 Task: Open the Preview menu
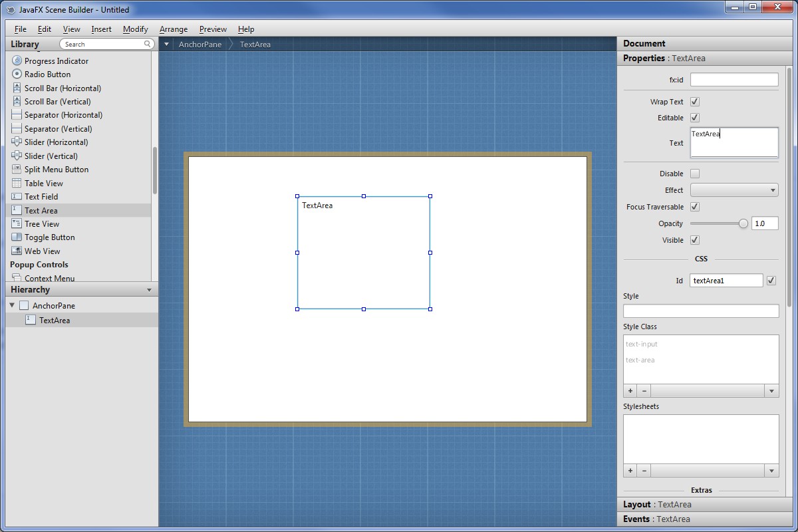pyautogui.click(x=213, y=29)
